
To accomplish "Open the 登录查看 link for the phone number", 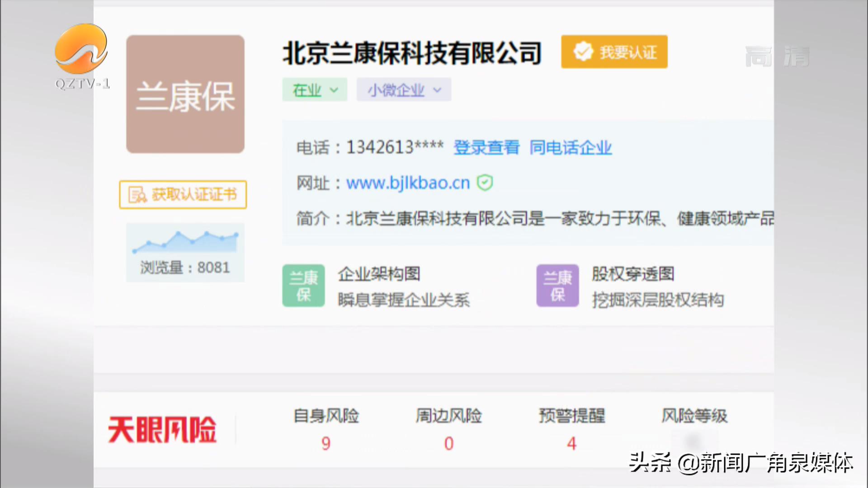I will (486, 148).
